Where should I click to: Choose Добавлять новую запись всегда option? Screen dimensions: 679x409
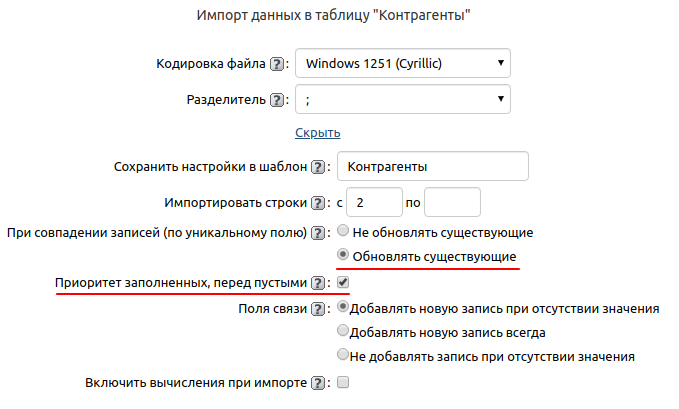(344, 331)
